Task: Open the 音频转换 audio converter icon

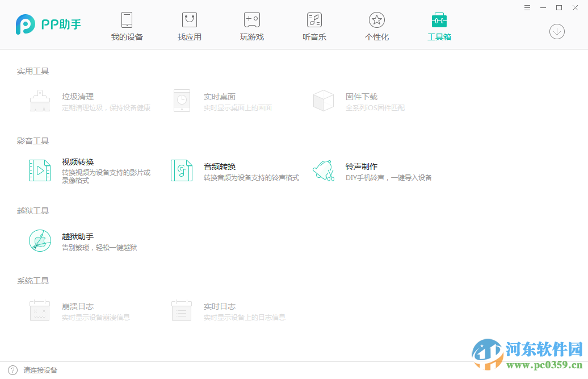Action: point(181,170)
